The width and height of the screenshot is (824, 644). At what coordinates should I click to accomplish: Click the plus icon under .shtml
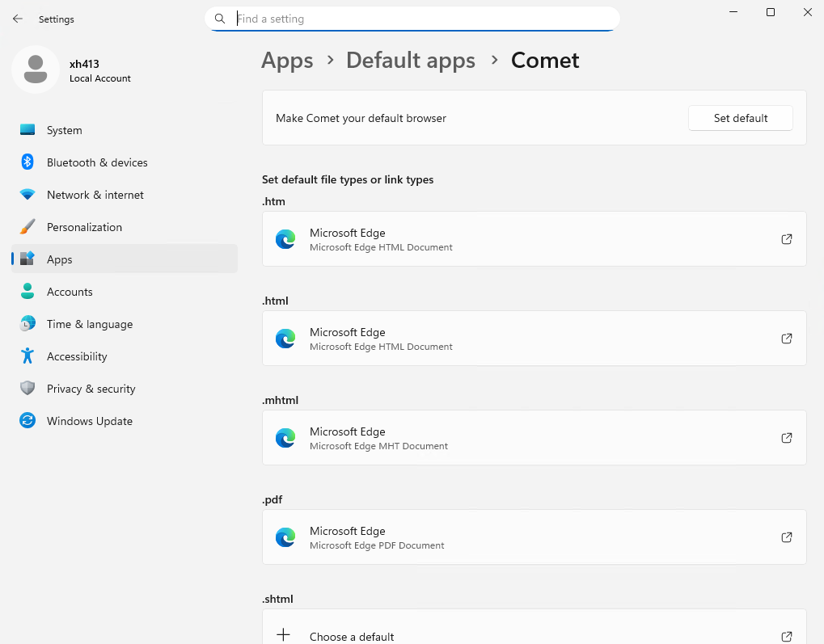[284, 635]
